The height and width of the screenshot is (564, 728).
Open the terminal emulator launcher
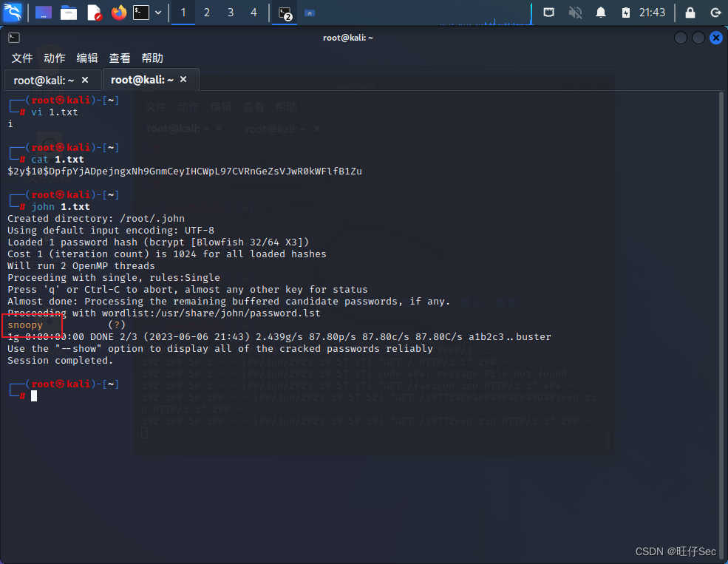tap(141, 13)
